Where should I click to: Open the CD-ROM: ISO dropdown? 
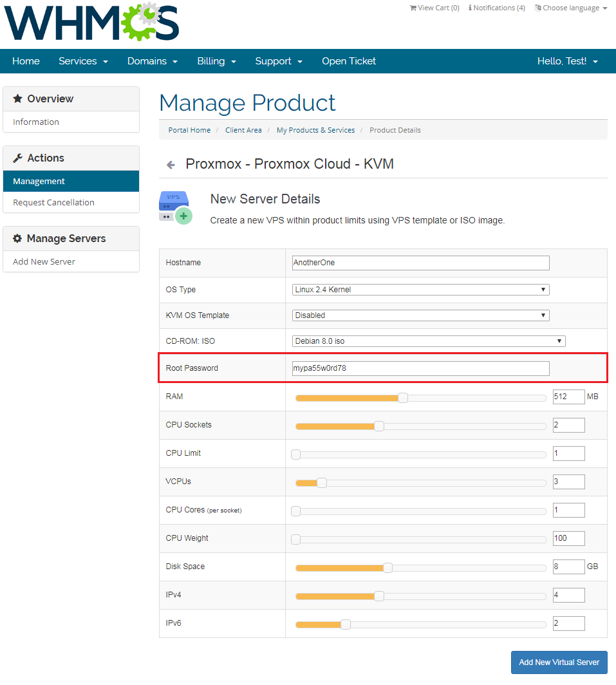429,341
